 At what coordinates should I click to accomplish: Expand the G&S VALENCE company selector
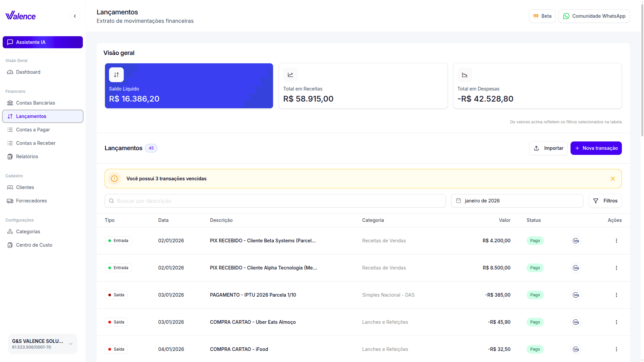(x=71, y=344)
